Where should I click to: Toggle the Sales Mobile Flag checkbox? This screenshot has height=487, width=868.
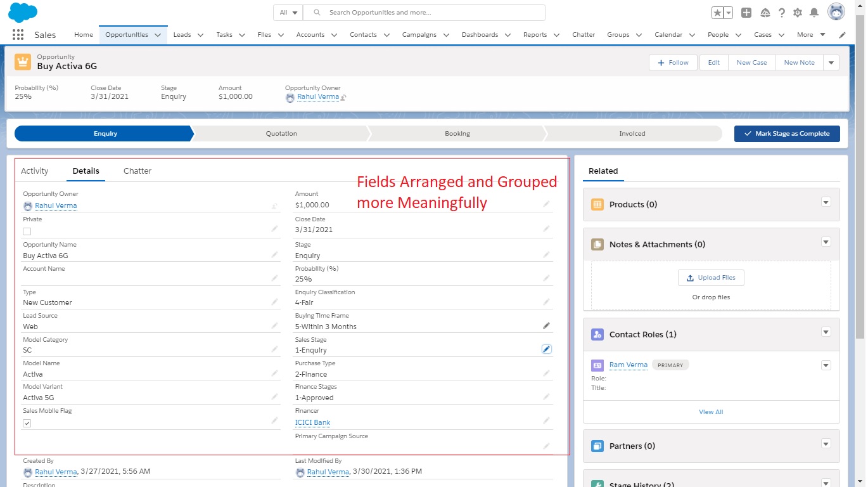27,423
